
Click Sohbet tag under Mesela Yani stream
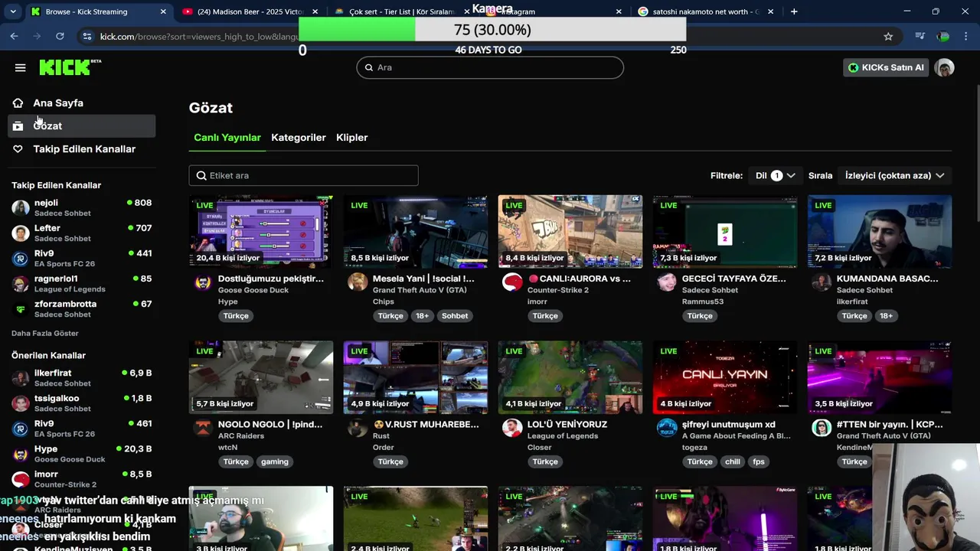coord(455,315)
